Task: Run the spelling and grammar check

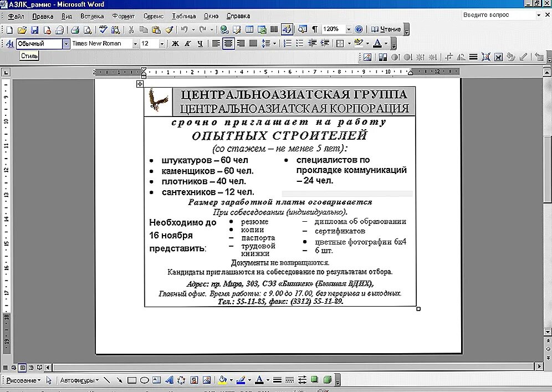Action: pyautogui.click(x=103, y=29)
